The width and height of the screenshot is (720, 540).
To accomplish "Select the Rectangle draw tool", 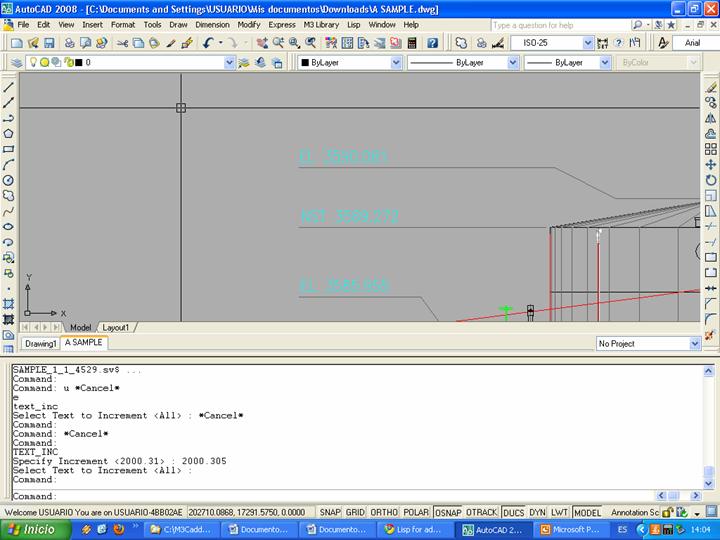I will pos(9,149).
